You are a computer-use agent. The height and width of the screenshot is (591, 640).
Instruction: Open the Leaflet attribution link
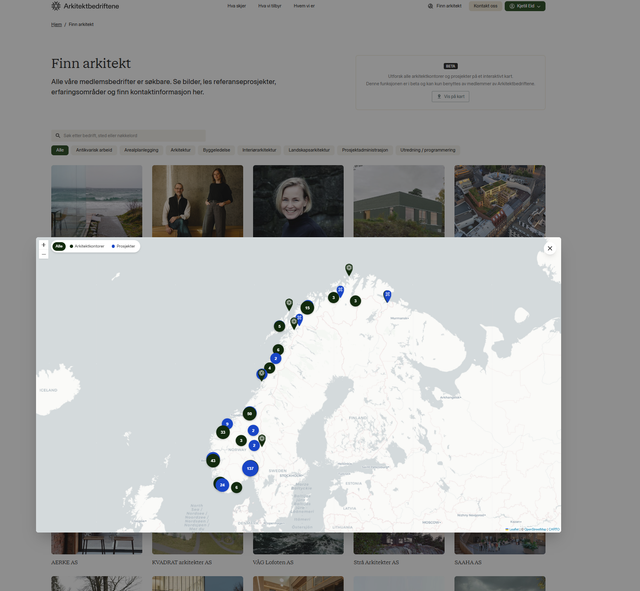tap(513, 529)
